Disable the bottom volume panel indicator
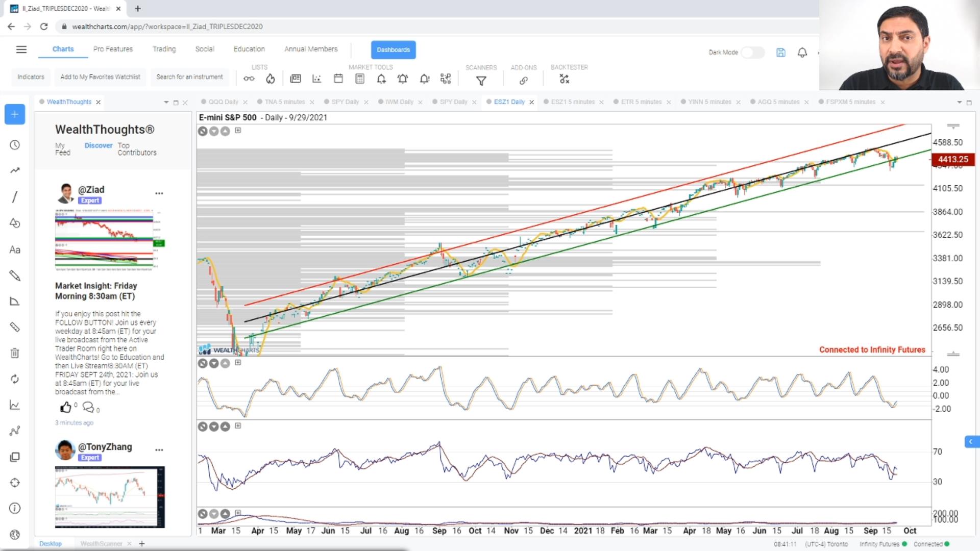 (x=203, y=514)
